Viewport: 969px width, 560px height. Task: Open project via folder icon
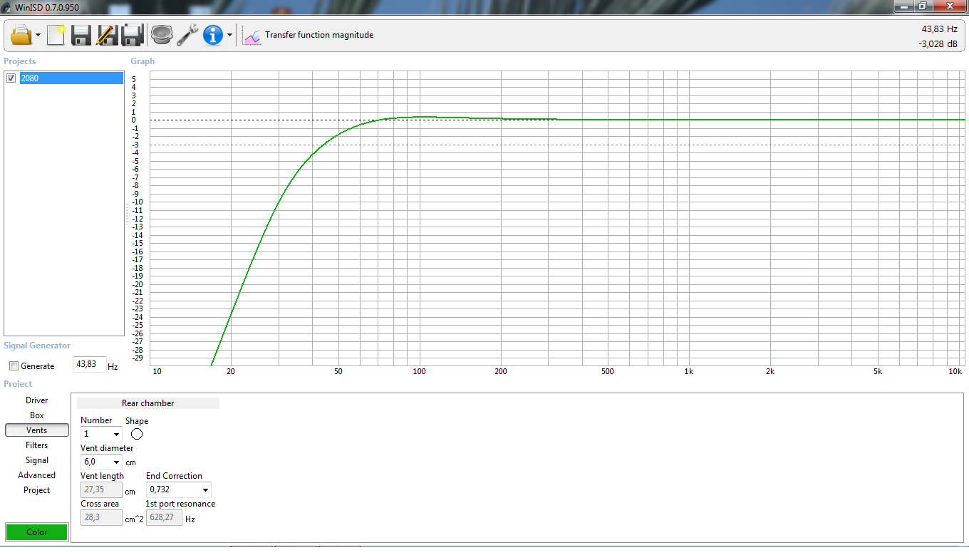tap(21, 34)
